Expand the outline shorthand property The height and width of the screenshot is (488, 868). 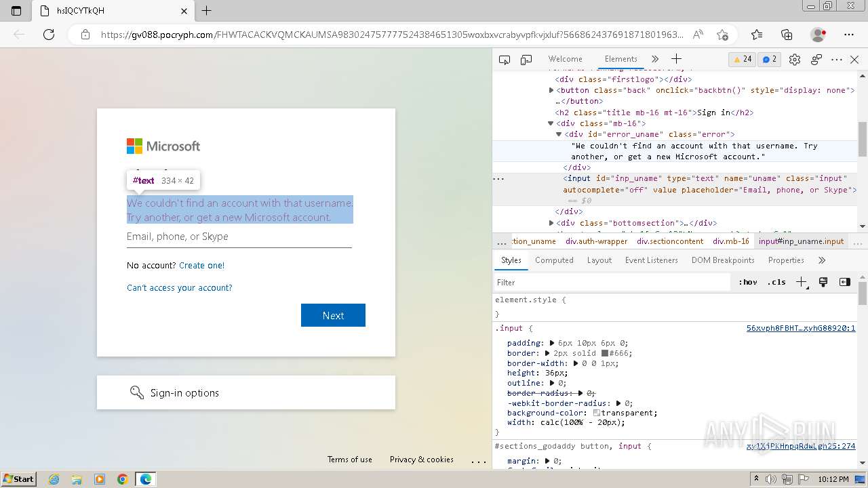[552, 383]
